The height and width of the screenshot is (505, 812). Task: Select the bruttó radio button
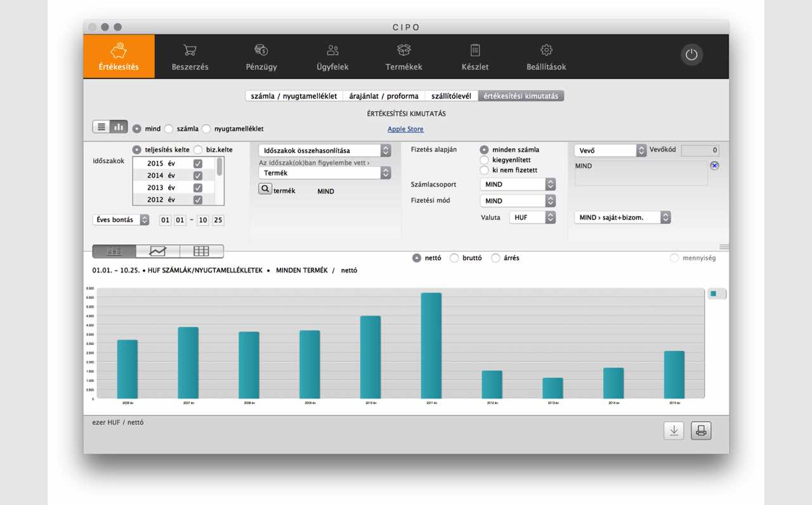click(454, 258)
